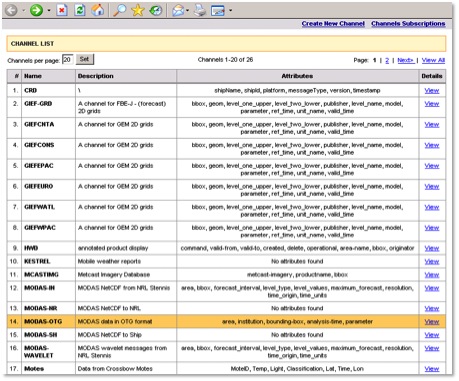View details for the MODAS-IN channel
This screenshot has height=381, width=459.
(x=432, y=288)
